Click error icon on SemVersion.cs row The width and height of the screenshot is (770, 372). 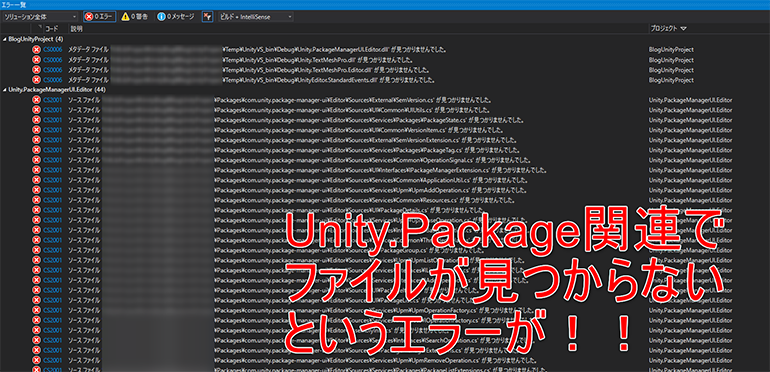coord(36,100)
